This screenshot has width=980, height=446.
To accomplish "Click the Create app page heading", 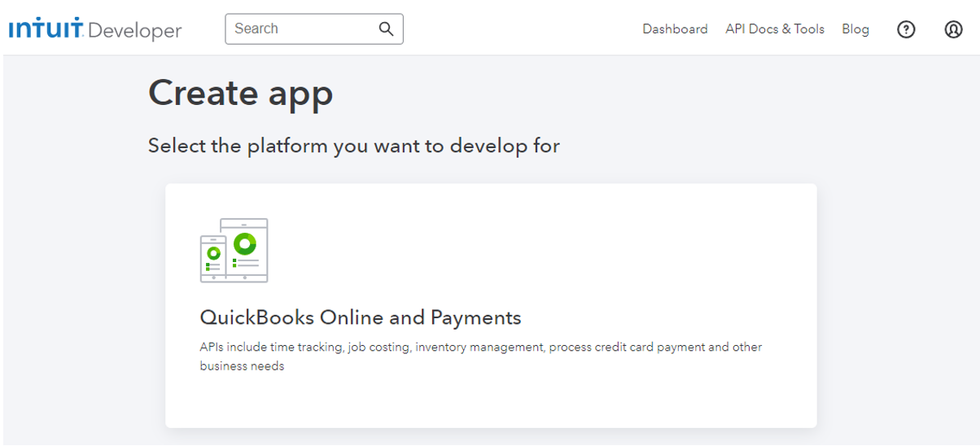I will 240,93.
